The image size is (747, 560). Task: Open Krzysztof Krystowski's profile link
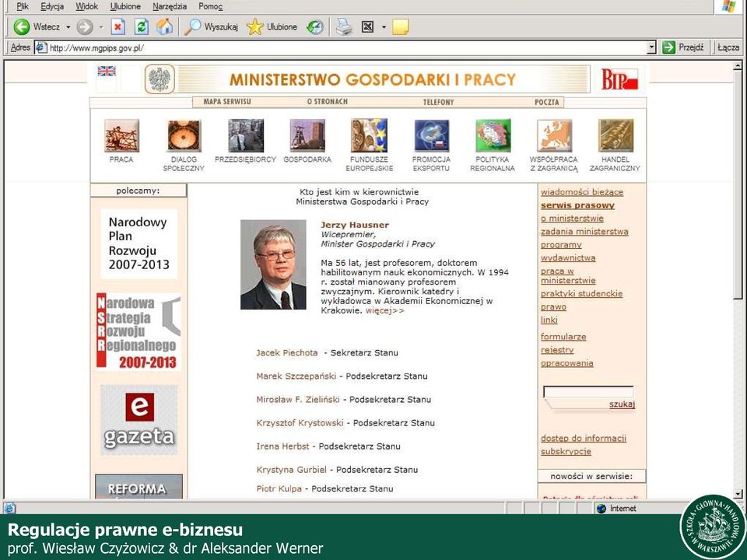[300, 423]
